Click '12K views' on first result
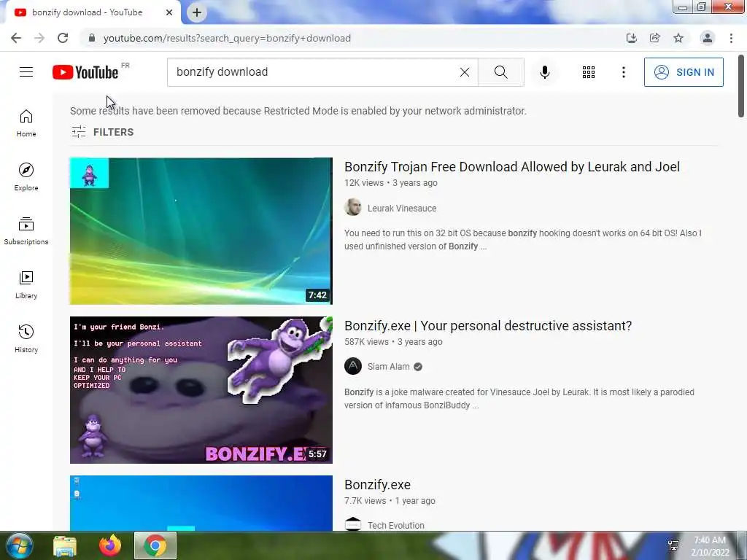Screen dimensions: 747x560 coord(364,183)
